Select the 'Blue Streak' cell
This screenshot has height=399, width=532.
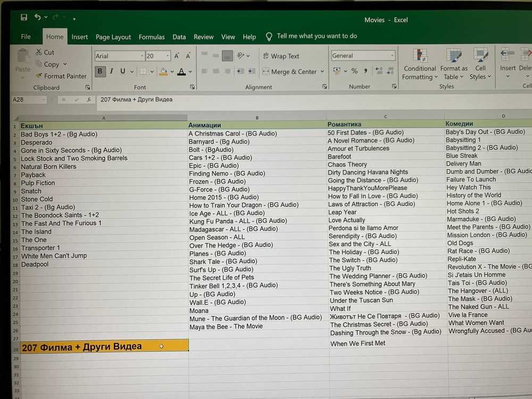(x=488, y=156)
